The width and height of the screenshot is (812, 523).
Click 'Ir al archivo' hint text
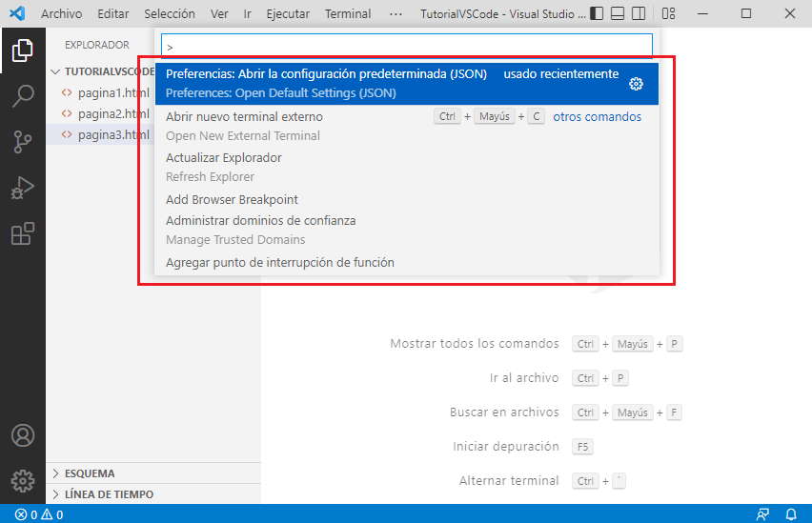pos(524,378)
